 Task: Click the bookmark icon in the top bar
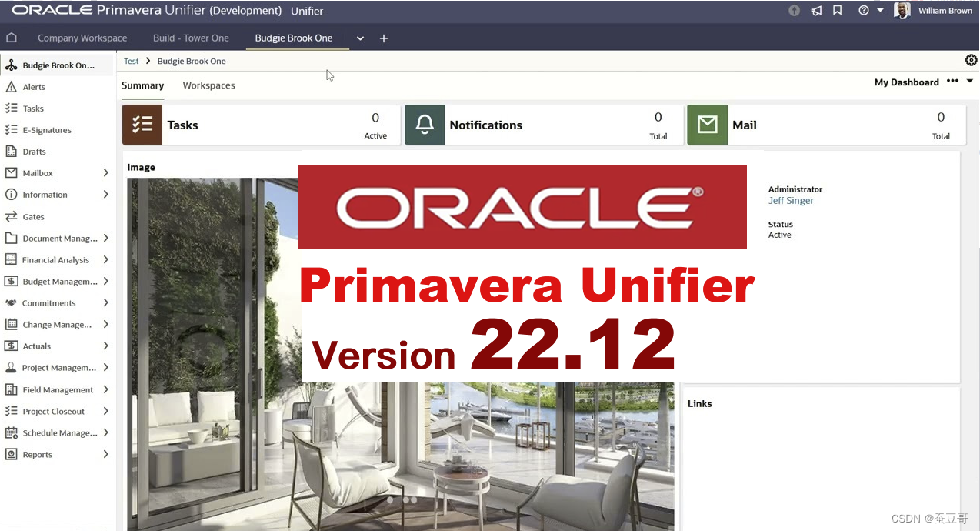pos(838,11)
